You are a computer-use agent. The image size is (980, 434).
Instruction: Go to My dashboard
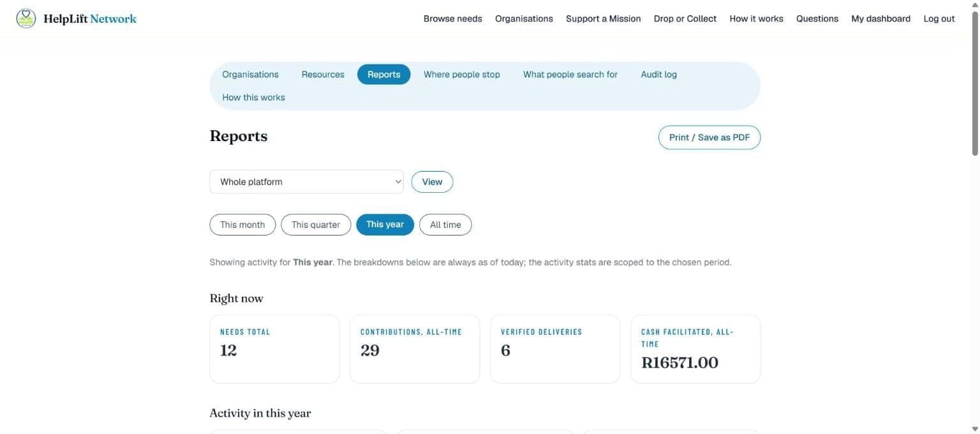pos(880,19)
